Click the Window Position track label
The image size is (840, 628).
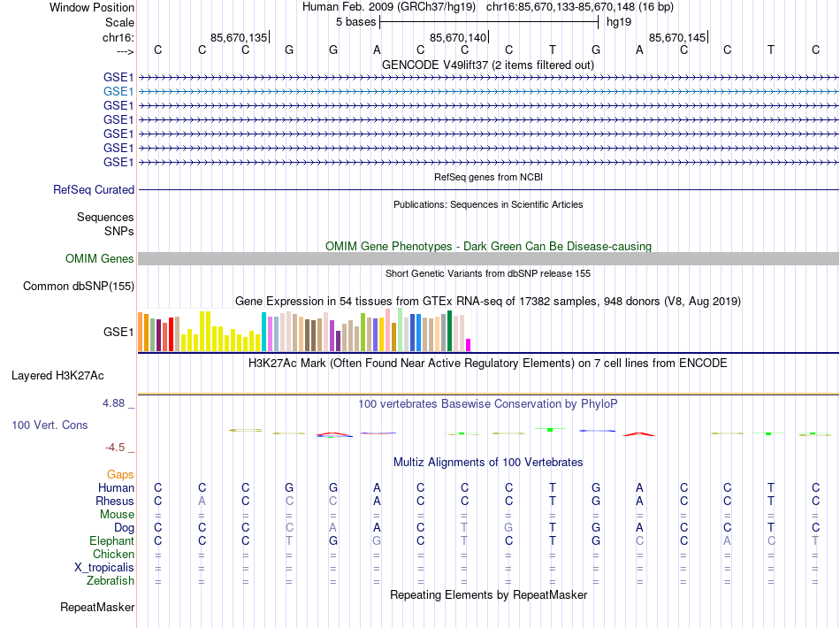pos(92,7)
